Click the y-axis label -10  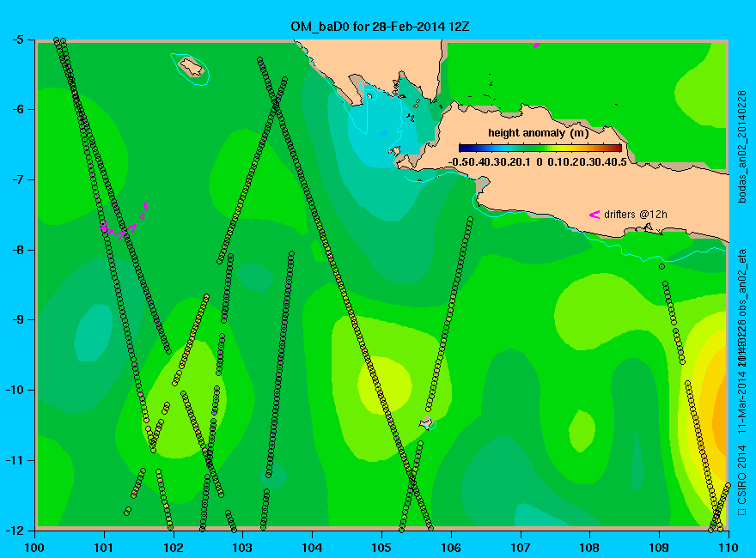point(14,390)
